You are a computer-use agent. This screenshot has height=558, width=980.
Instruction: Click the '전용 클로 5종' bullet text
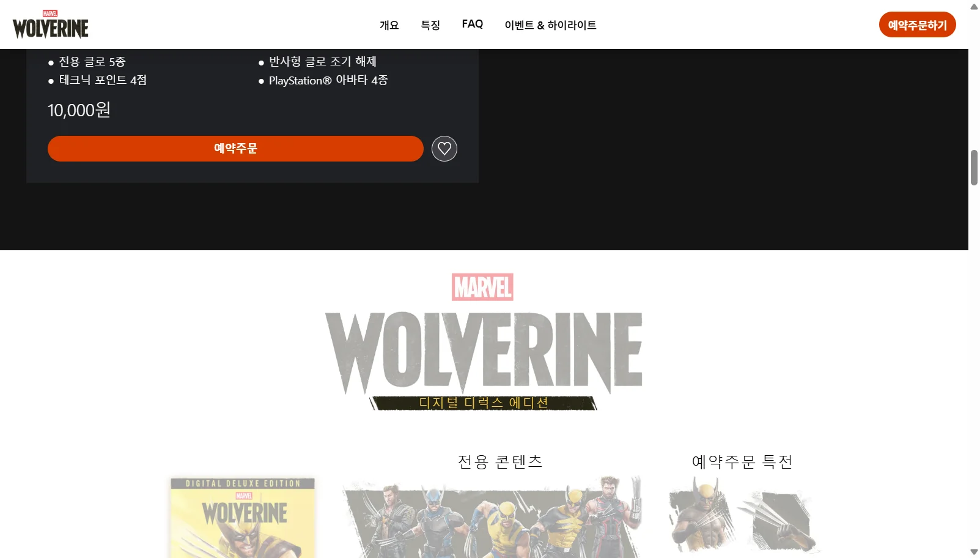pyautogui.click(x=92, y=62)
